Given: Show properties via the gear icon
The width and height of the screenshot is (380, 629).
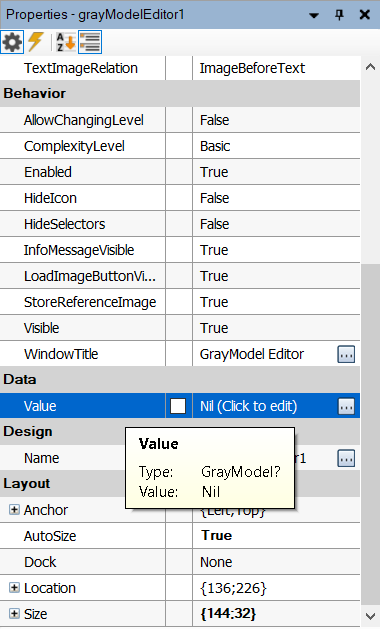Looking at the screenshot, I should click(x=12, y=42).
